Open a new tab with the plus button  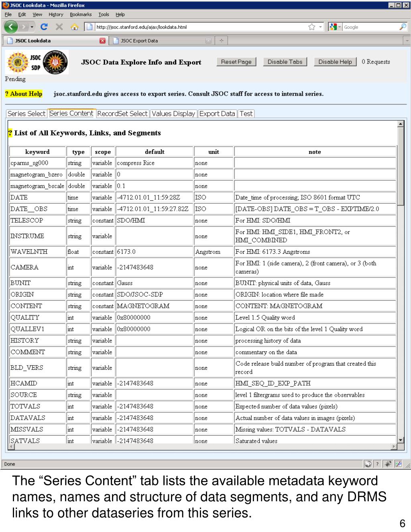pos(221,41)
